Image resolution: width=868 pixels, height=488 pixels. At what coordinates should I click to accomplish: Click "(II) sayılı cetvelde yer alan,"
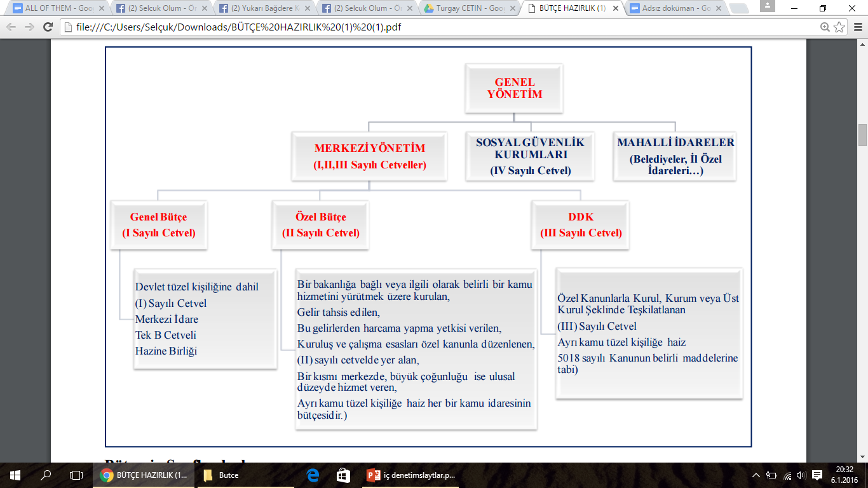click(358, 360)
